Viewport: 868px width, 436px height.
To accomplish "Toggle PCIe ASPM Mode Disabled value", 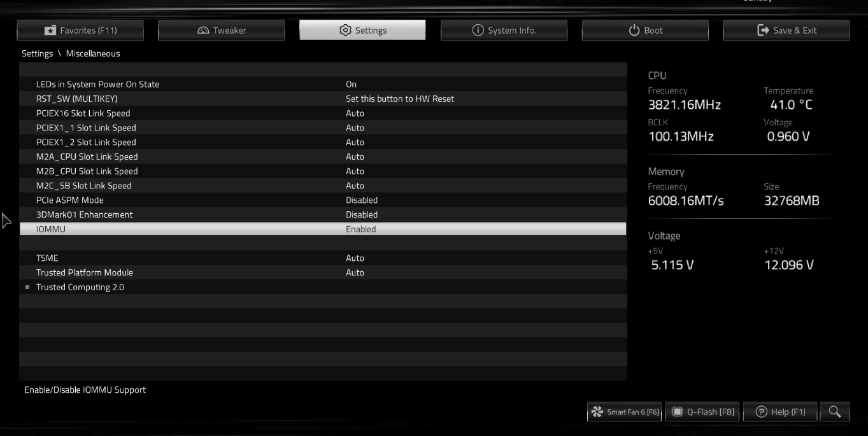I will pos(362,200).
